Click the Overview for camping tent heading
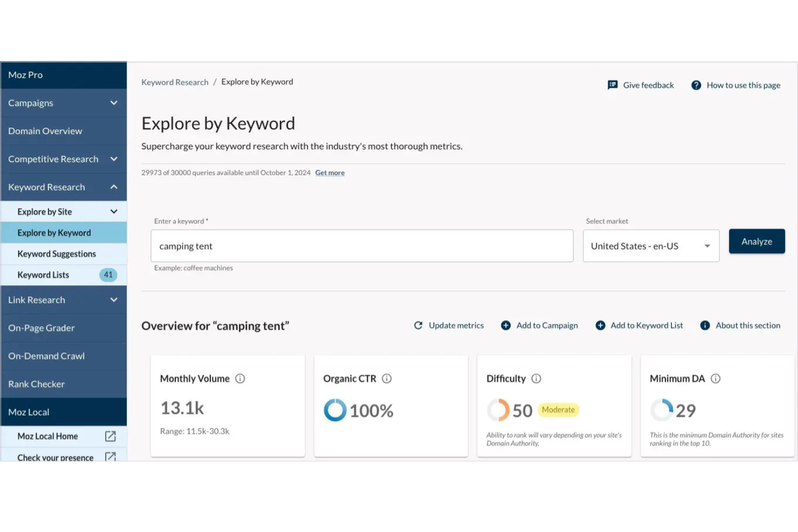 pos(215,326)
